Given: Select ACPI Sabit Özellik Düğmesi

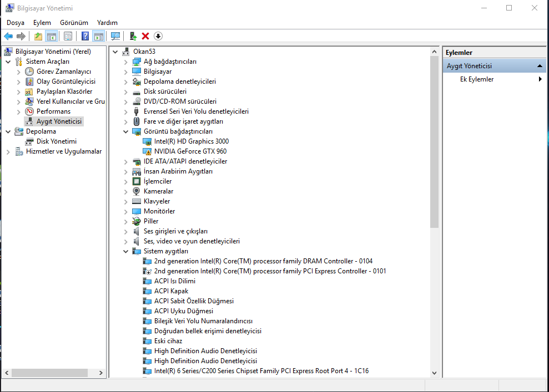Looking at the screenshot, I should 194,301.
